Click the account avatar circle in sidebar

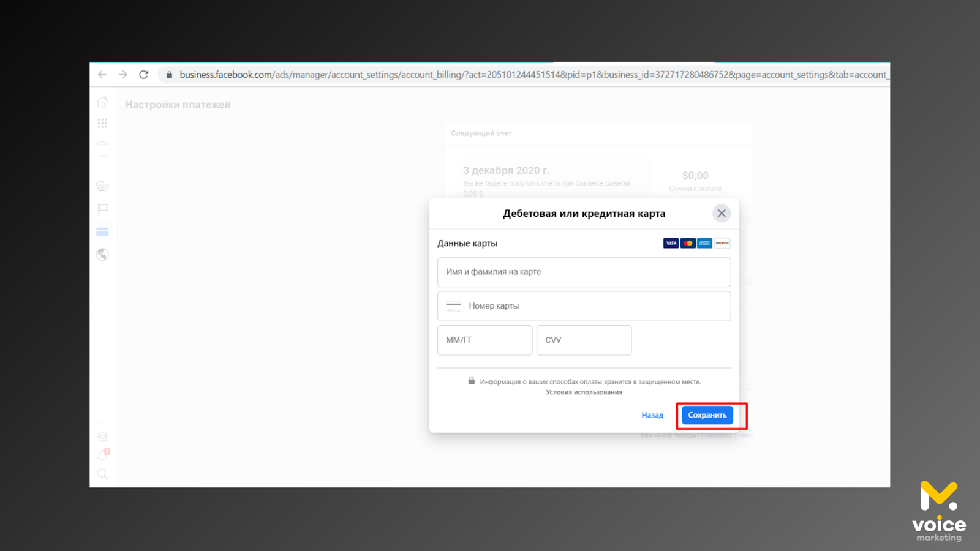click(x=103, y=149)
